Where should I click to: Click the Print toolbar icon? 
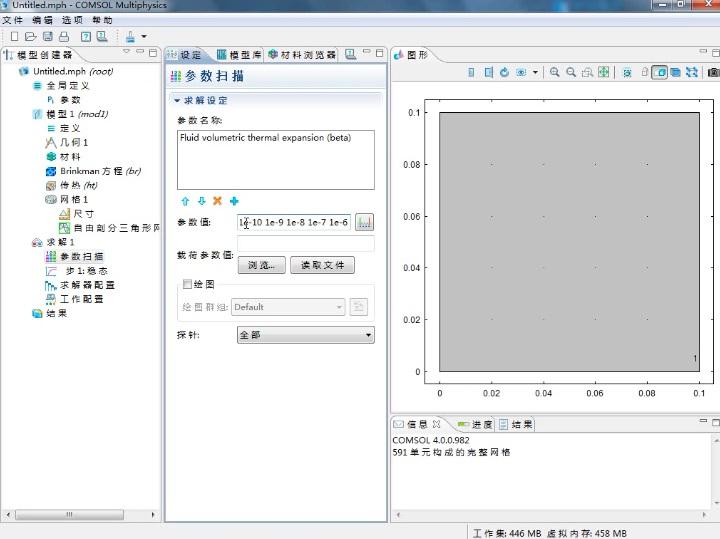[x=64, y=36]
